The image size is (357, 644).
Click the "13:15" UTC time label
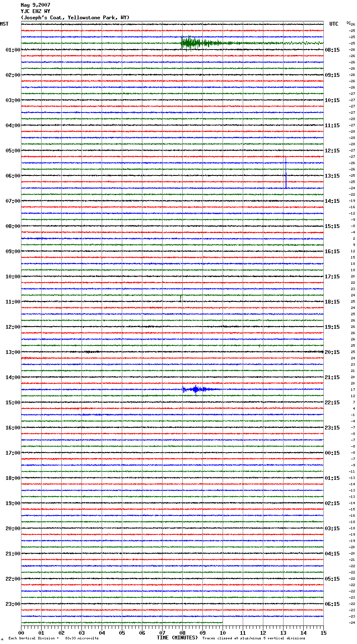(x=332, y=176)
